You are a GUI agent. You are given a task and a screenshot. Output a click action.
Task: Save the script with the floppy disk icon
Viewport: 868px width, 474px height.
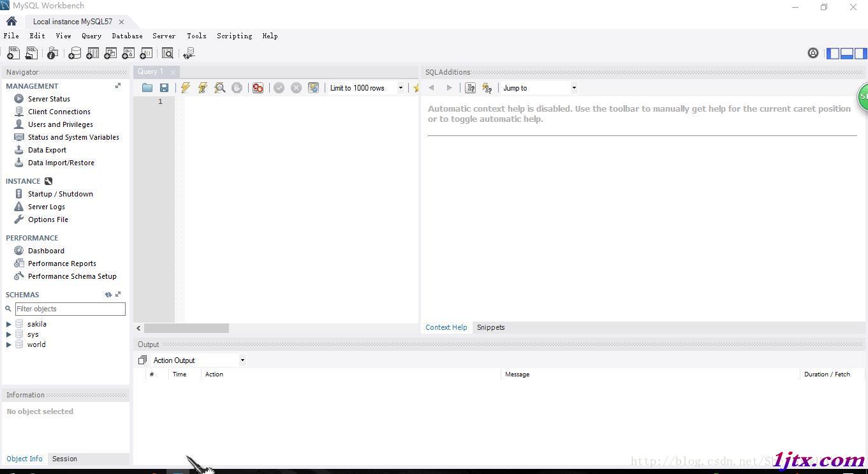(x=164, y=88)
